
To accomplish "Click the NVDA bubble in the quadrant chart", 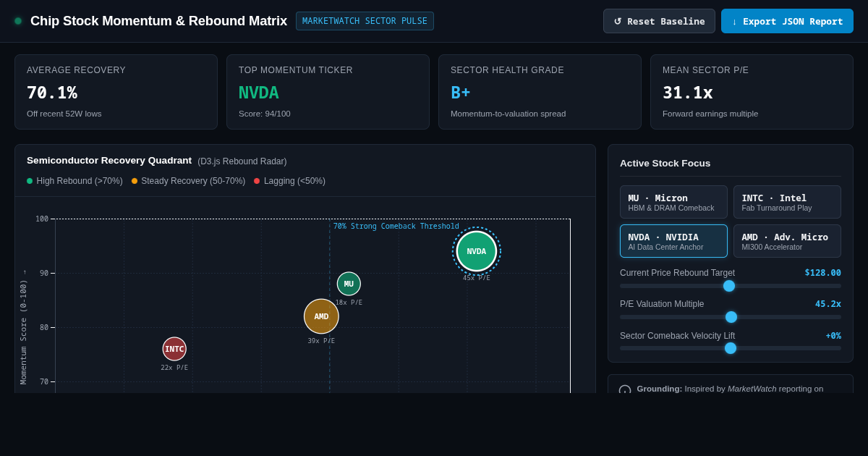I will 477,251.
